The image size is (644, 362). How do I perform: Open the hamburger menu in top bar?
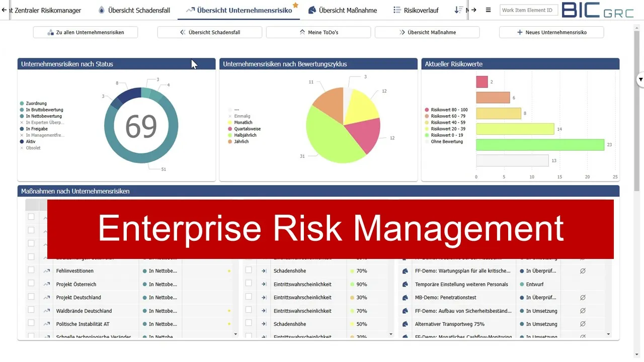click(x=488, y=10)
